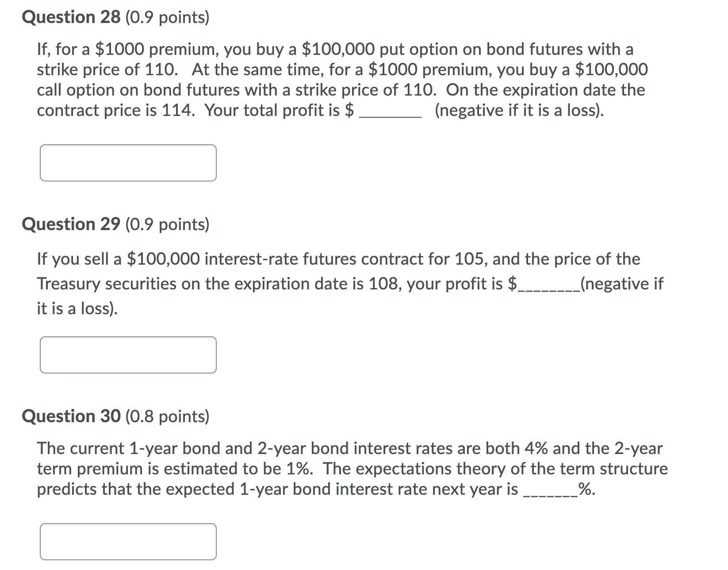
Task: Click the Treasury securities expiration text
Action: pos(221,284)
